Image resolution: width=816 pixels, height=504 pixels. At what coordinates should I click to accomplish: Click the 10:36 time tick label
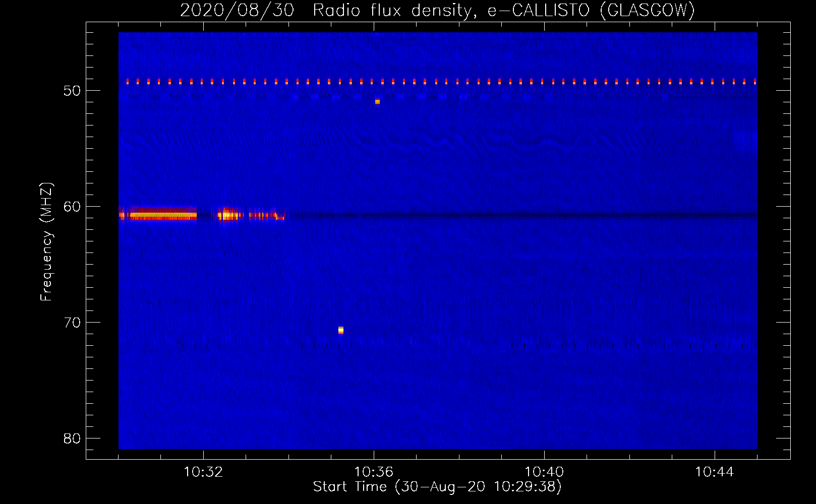click(374, 472)
